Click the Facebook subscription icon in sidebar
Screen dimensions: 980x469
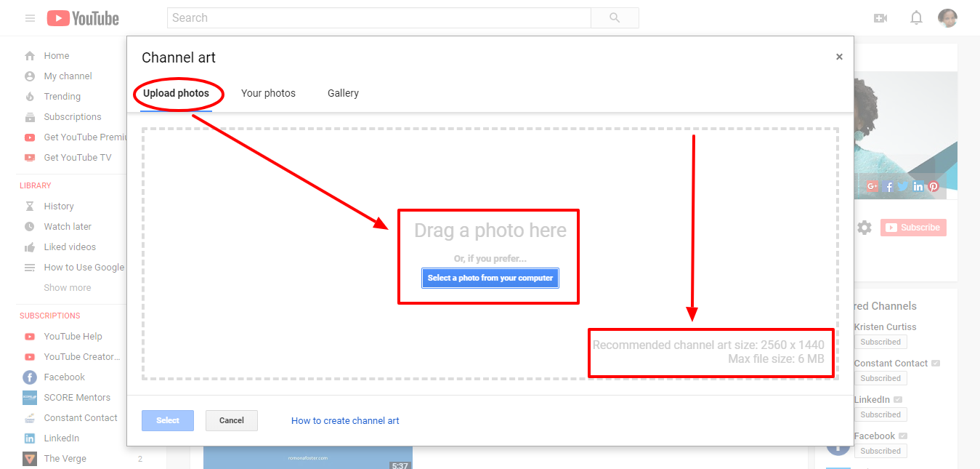(x=30, y=377)
